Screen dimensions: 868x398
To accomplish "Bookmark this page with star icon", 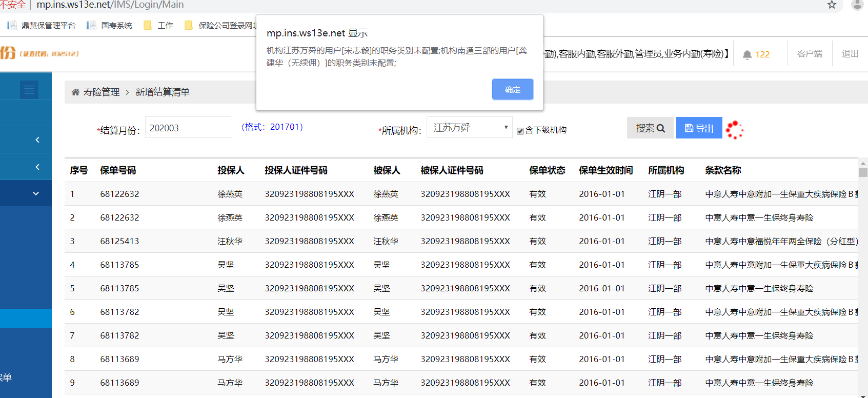I will [x=832, y=5].
